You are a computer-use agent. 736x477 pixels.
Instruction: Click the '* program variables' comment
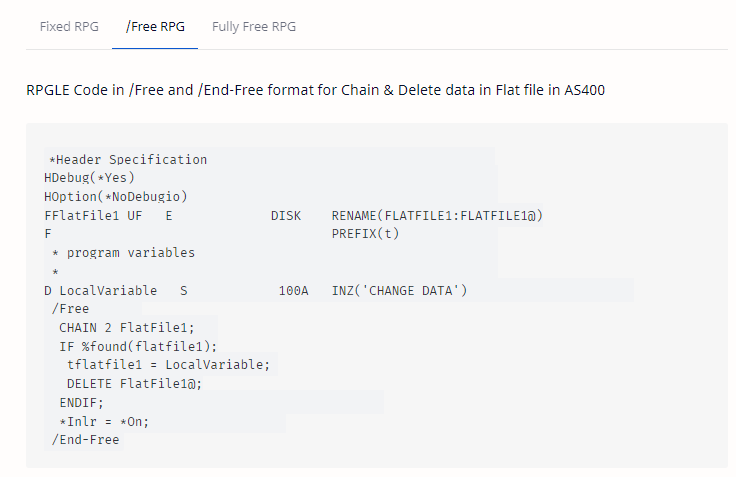[123, 253]
